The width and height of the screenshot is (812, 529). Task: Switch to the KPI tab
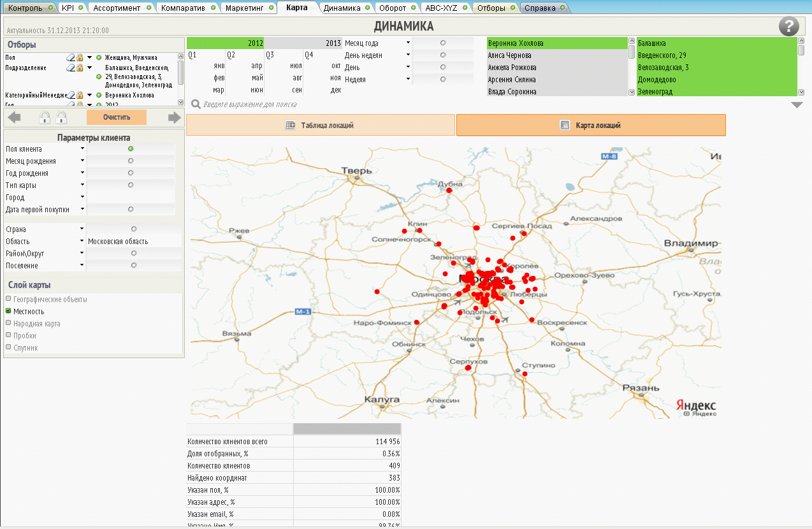click(x=71, y=8)
